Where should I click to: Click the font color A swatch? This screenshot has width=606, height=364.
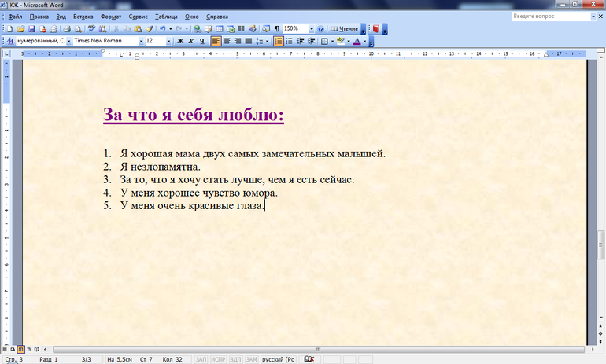(x=356, y=41)
